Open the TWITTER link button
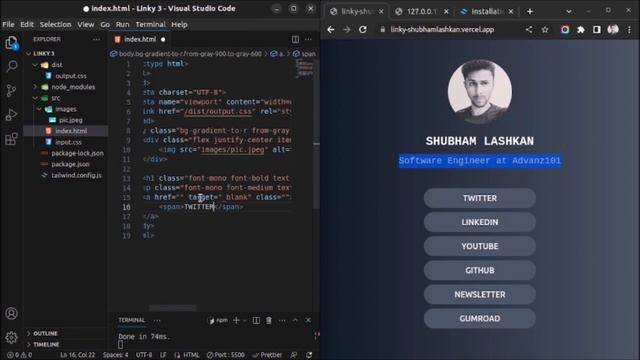The image size is (640, 360). tap(480, 198)
